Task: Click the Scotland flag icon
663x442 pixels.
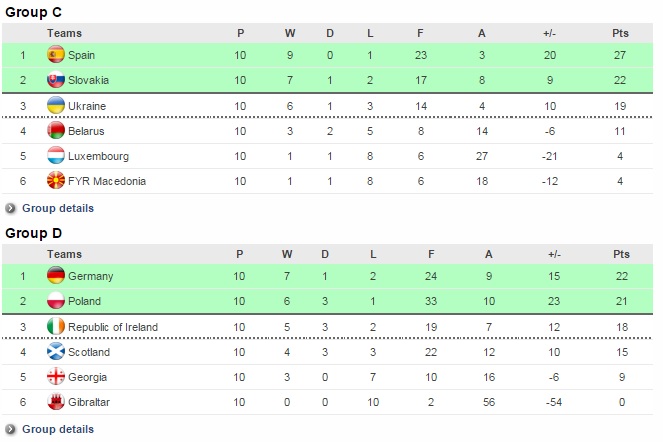Action: coord(56,352)
